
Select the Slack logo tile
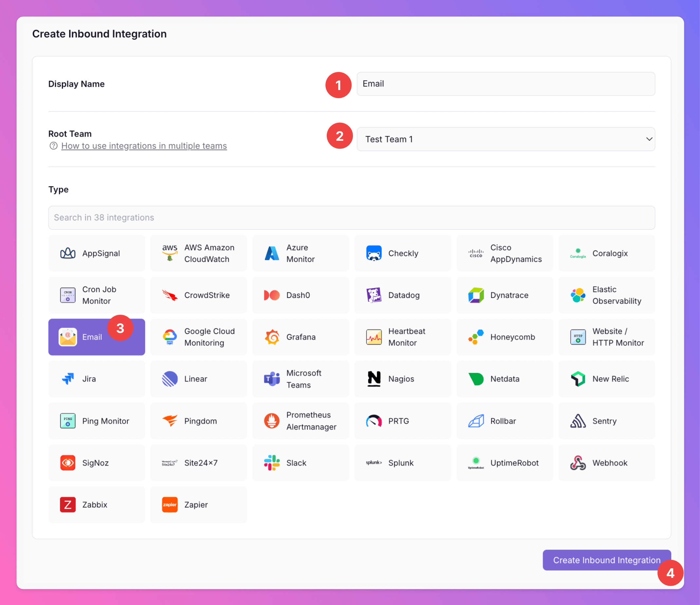(272, 463)
